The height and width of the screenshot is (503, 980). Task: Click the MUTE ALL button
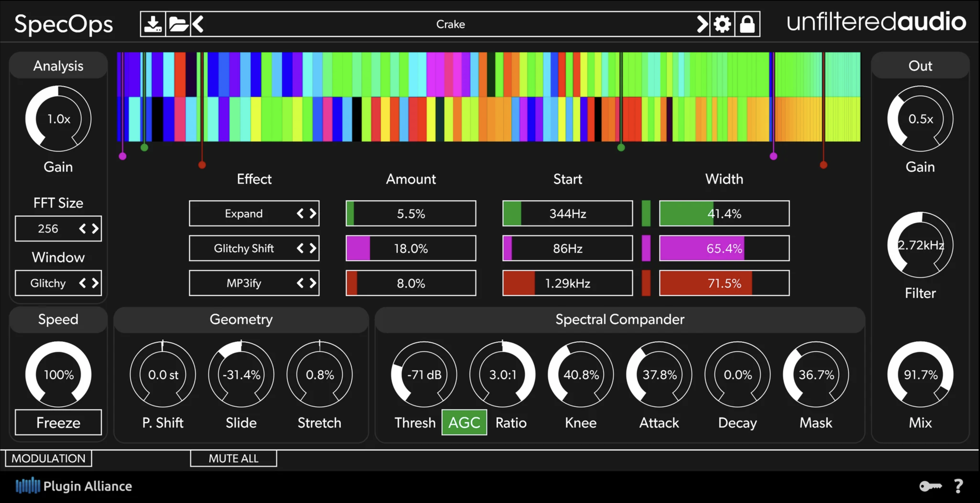click(233, 458)
